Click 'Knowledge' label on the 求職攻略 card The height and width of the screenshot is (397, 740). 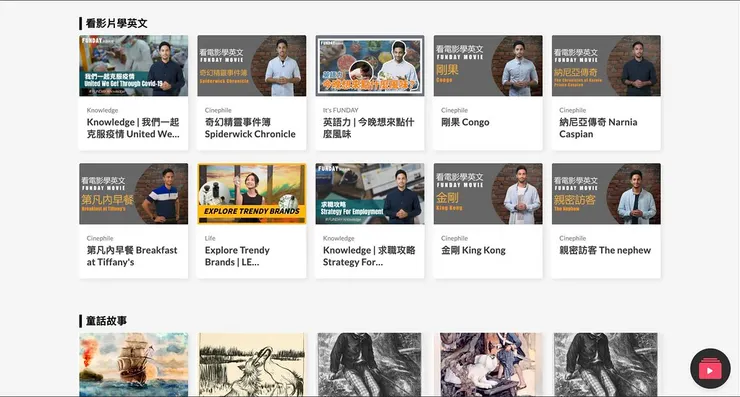tap(339, 238)
